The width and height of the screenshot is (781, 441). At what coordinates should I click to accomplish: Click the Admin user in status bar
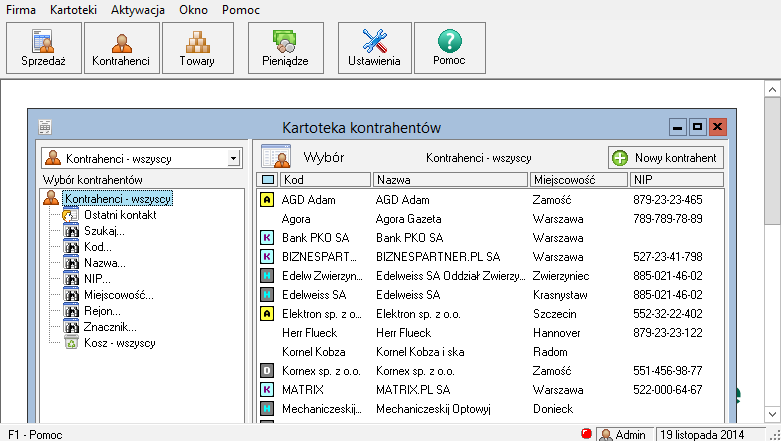click(624, 435)
